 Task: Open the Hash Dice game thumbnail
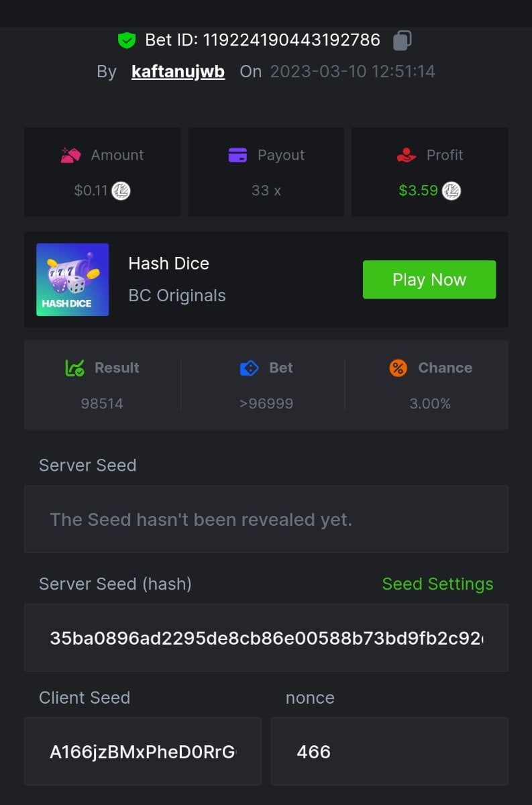click(72, 280)
